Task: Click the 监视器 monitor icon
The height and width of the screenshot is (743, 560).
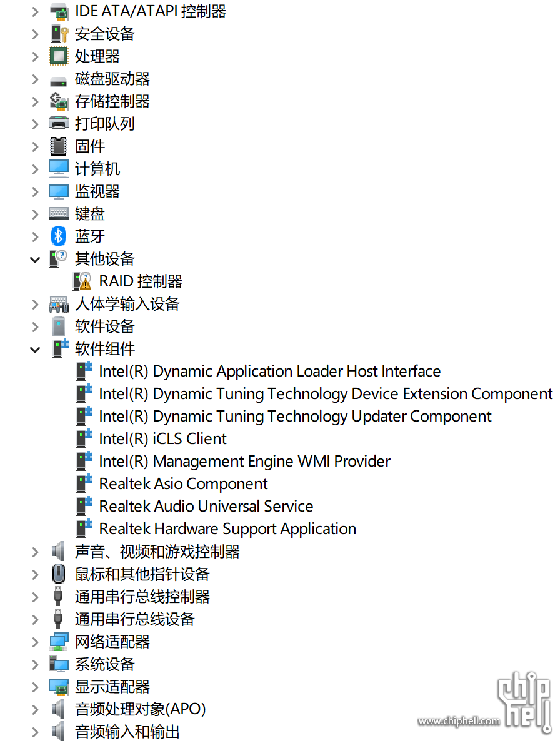Action: (59, 191)
